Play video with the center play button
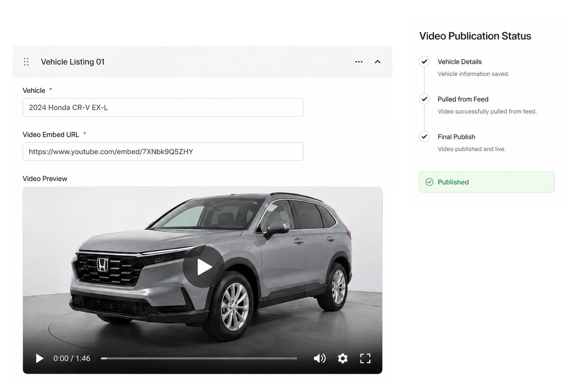Viewport: 576px width, 392px height. coord(203,267)
